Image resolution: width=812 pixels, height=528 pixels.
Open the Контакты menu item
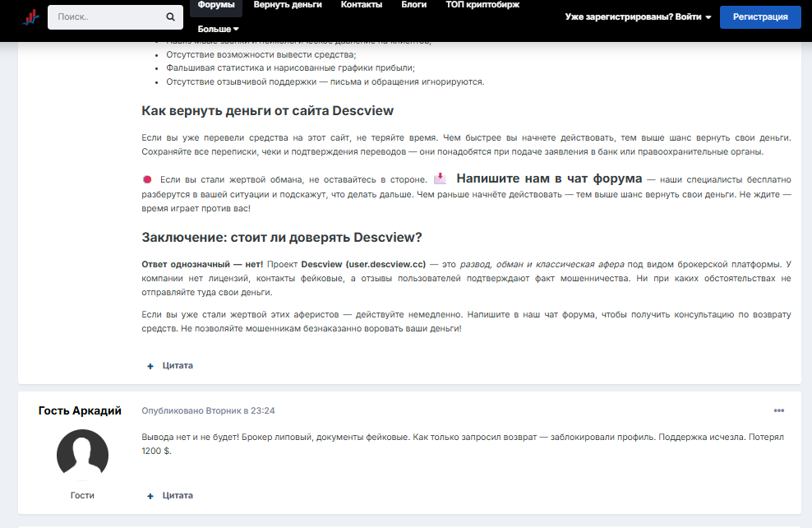pos(362,5)
